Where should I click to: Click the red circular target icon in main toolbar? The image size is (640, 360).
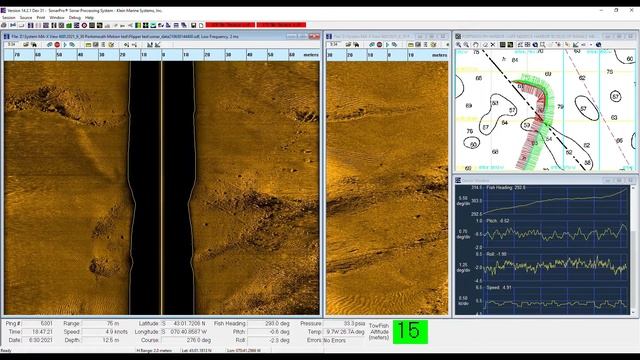coord(84,25)
